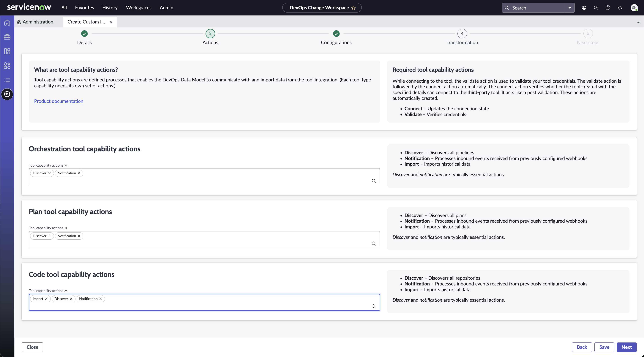Screen dimensions: 644x357
Task: Open the History menu
Action: tap(110, 8)
